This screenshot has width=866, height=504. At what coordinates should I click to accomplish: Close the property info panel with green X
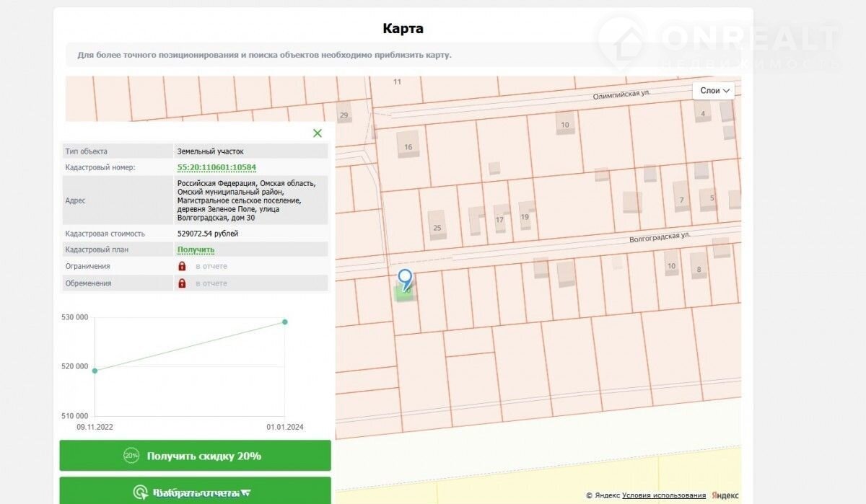(318, 133)
